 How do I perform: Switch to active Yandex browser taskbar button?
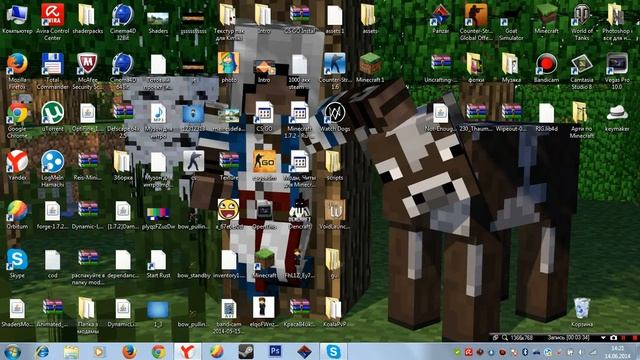pos(187,351)
